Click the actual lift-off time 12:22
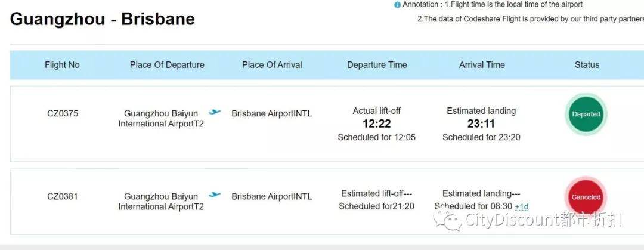Viewport: 644px width, 250px height. click(377, 124)
